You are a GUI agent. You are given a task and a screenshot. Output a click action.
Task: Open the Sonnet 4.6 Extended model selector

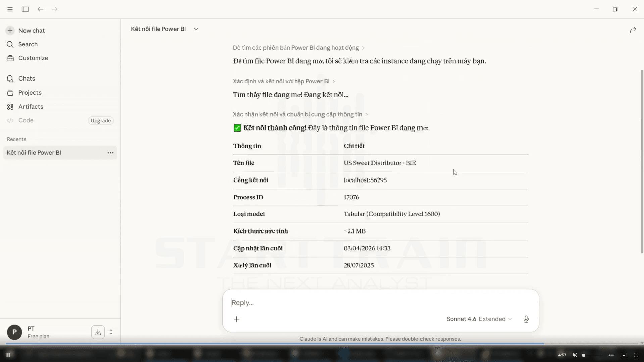click(479, 319)
